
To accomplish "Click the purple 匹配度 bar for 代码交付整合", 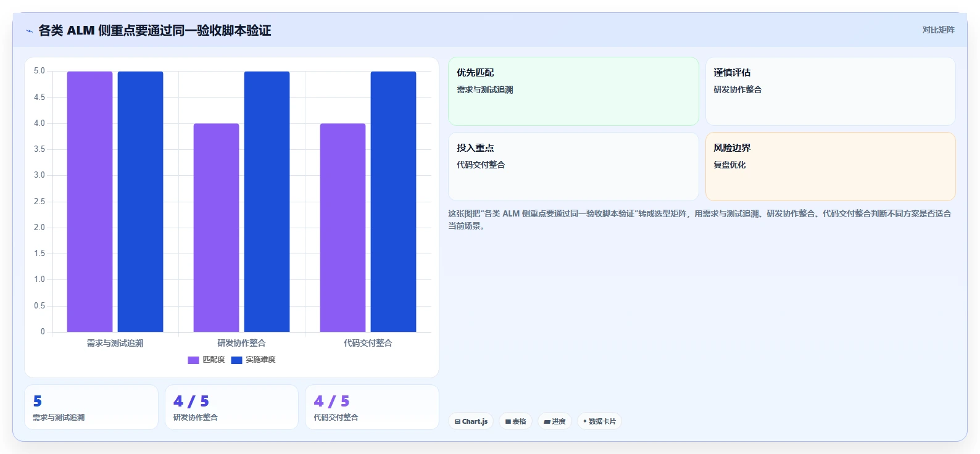I will pos(343,228).
